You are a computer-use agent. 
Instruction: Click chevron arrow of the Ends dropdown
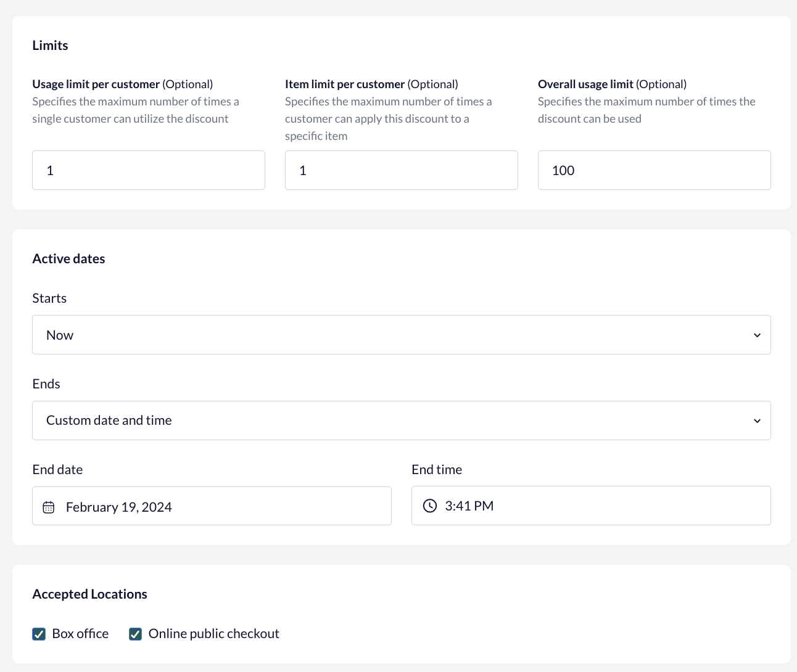pyautogui.click(x=757, y=421)
